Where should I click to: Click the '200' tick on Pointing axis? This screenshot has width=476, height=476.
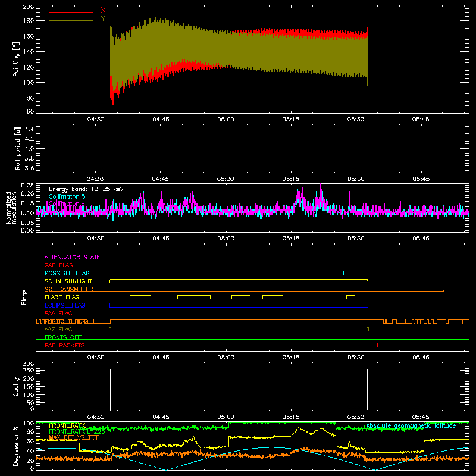click(x=29, y=7)
